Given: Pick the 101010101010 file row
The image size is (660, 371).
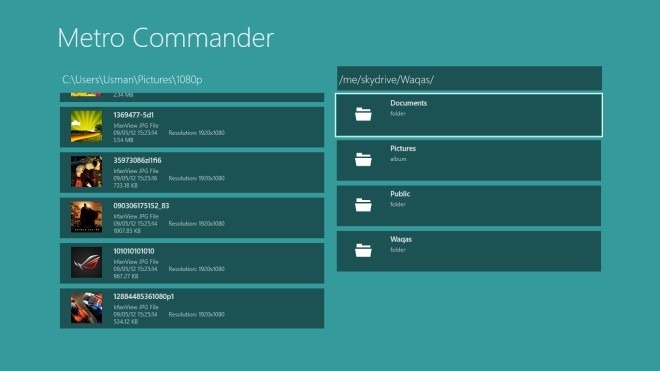Looking at the screenshot, I should point(192,263).
